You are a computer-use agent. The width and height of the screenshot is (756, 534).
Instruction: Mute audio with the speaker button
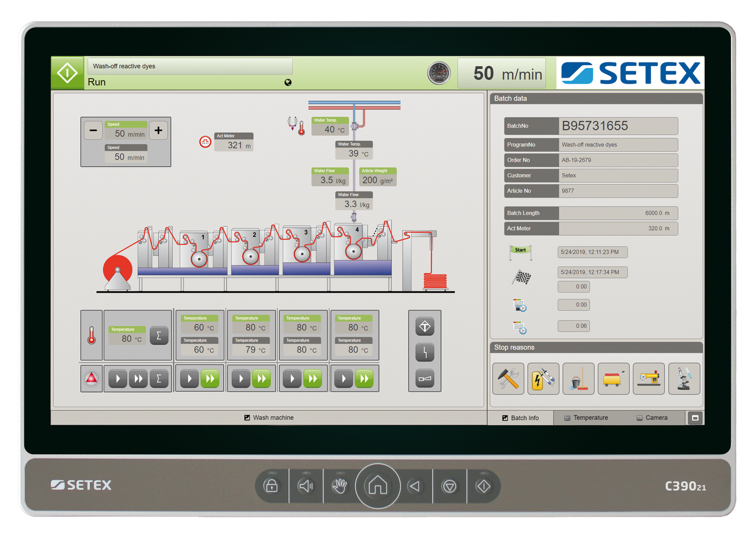[x=306, y=485]
